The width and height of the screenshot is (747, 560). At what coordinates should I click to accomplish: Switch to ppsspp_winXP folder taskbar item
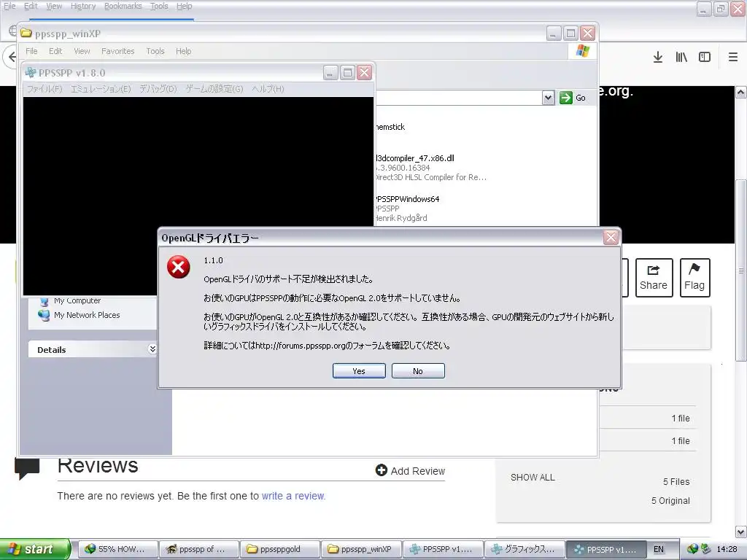coord(361,549)
